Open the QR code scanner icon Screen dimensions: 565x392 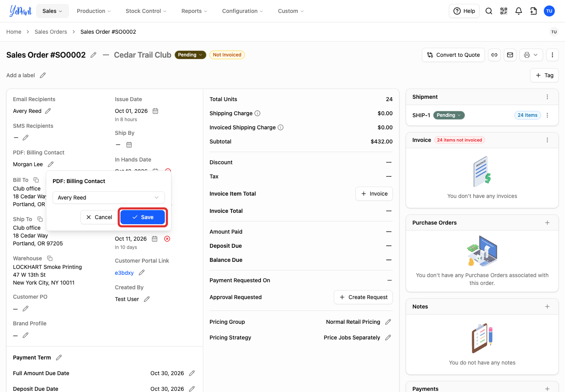pos(504,11)
